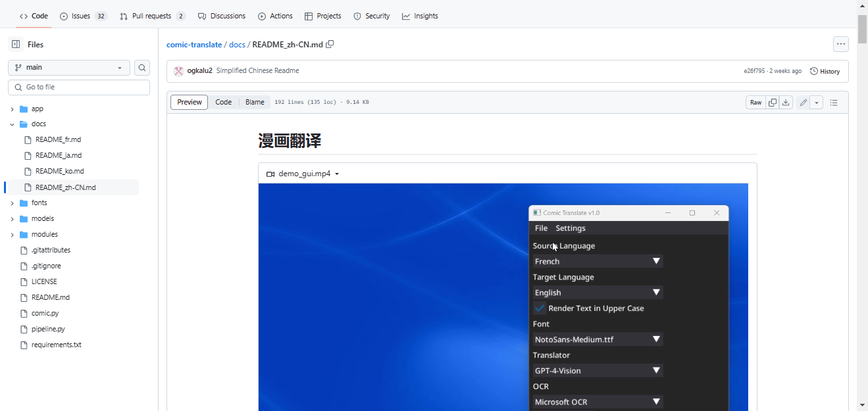Screen dimensions: 868x411
Task: Select the Preview view tab
Action: pyautogui.click(x=190, y=103)
